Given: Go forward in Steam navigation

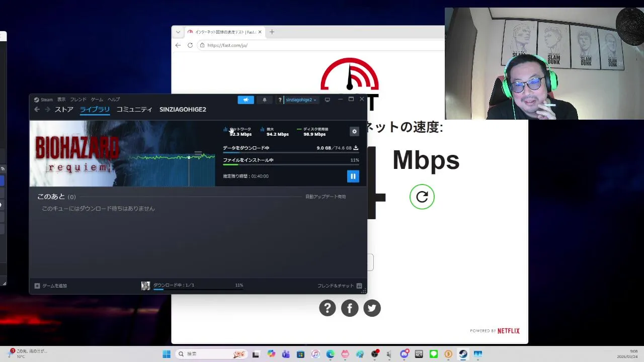Looking at the screenshot, I should pyautogui.click(x=47, y=110).
